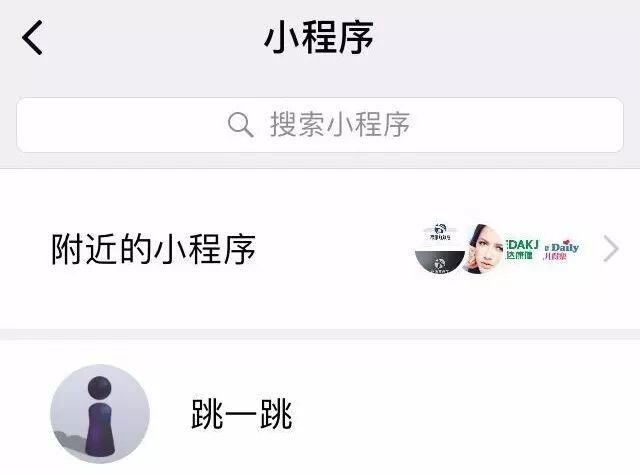Screen dimensions: 640x474
Task: Click the magnifier icon in the search bar
Action: (240, 125)
